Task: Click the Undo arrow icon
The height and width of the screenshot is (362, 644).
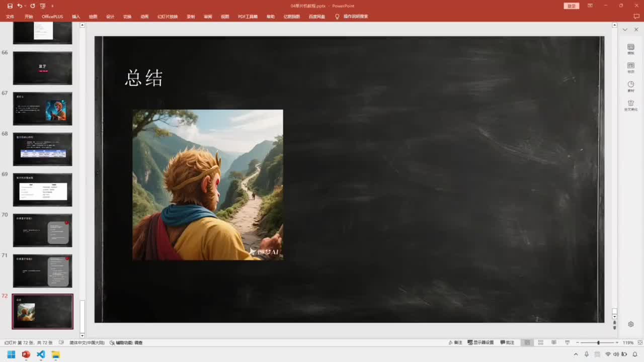Action: [19, 6]
